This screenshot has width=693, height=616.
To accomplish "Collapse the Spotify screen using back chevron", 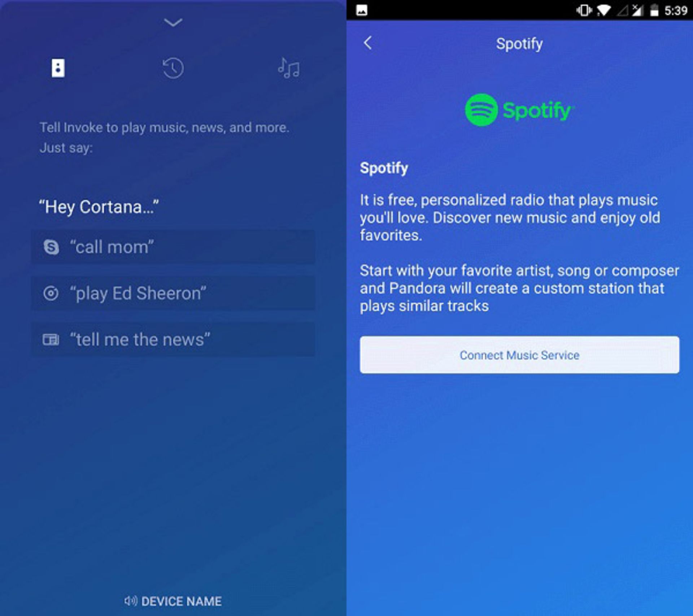I will pyautogui.click(x=368, y=42).
